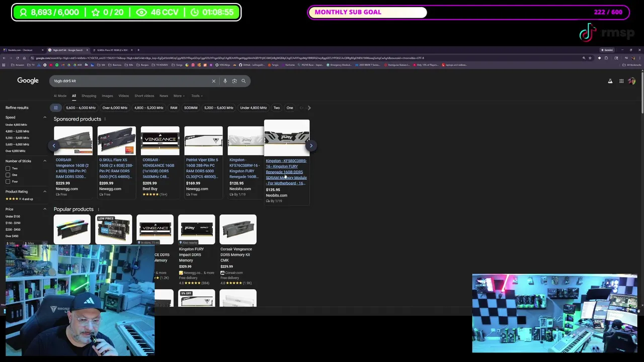Switch to AI Mode tab
The width and height of the screenshot is (644, 362).
(60, 96)
